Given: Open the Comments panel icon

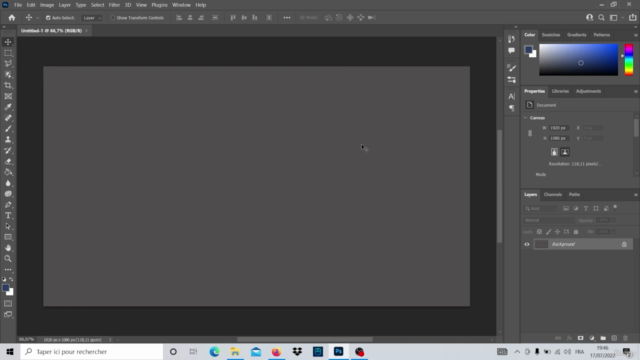Looking at the screenshot, I should (511, 51).
